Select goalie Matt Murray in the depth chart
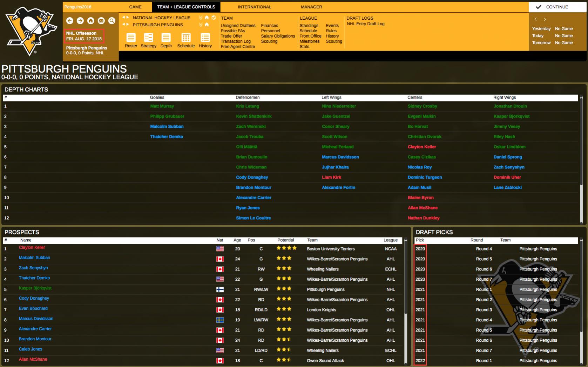Viewport: 588px width, 367px height. (x=162, y=106)
